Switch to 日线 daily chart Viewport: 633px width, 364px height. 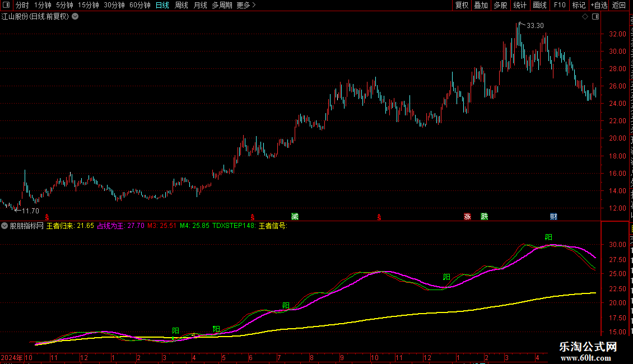[x=162, y=5]
